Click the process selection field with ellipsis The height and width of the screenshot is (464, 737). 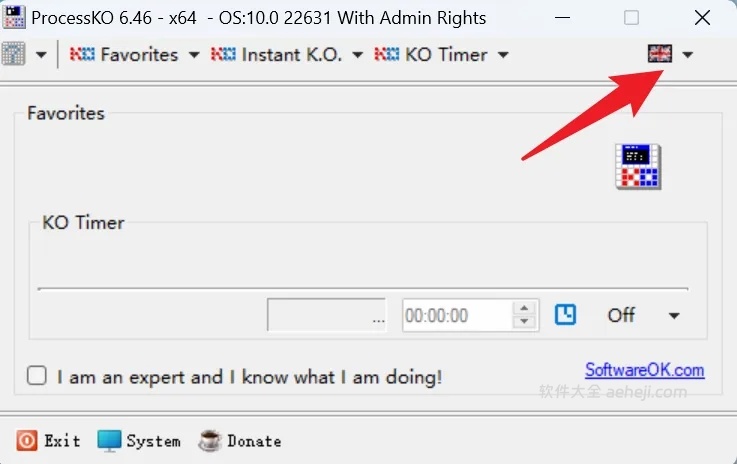[x=327, y=316]
